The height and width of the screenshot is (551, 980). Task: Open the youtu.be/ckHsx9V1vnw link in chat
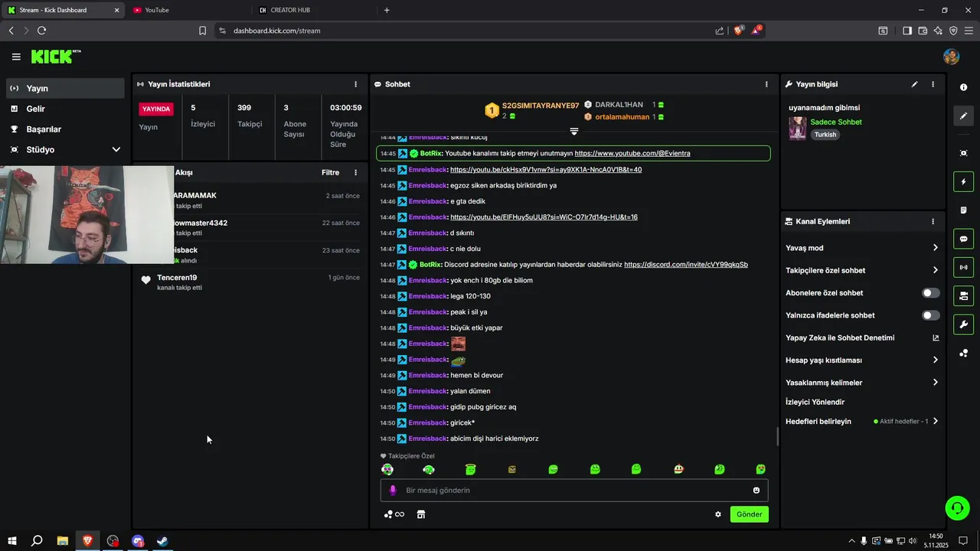[x=546, y=170]
